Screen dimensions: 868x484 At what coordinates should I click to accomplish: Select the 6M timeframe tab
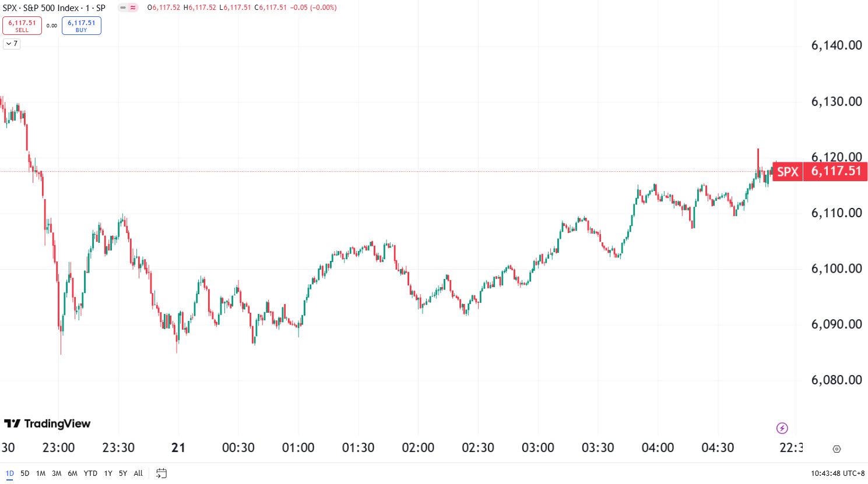click(72, 473)
